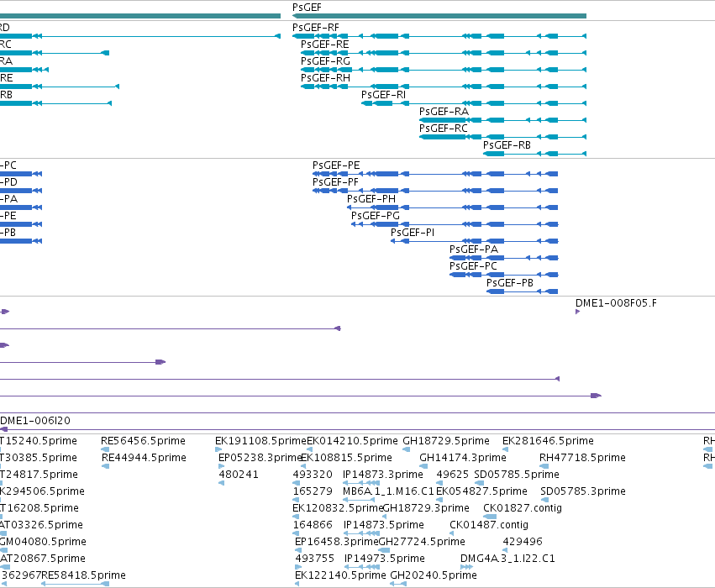Click RE58418.5prime EST label
The image size is (715, 588).
(83, 575)
